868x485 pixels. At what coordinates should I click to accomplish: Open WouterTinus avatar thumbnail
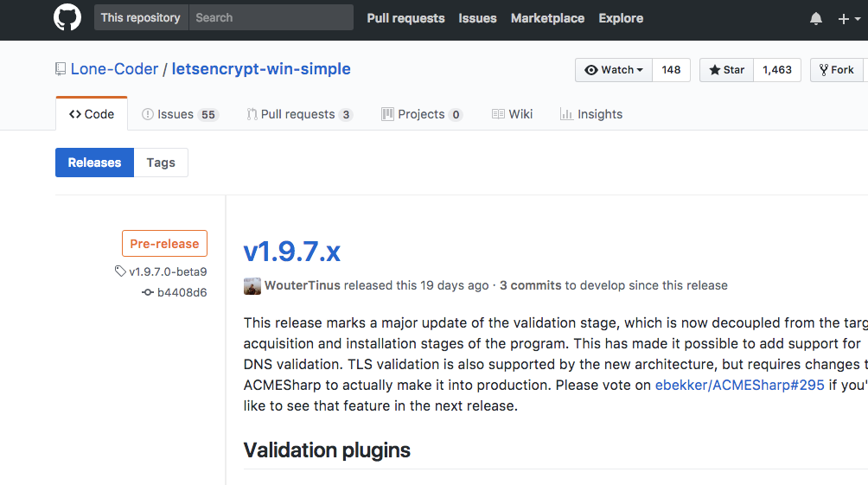(252, 285)
